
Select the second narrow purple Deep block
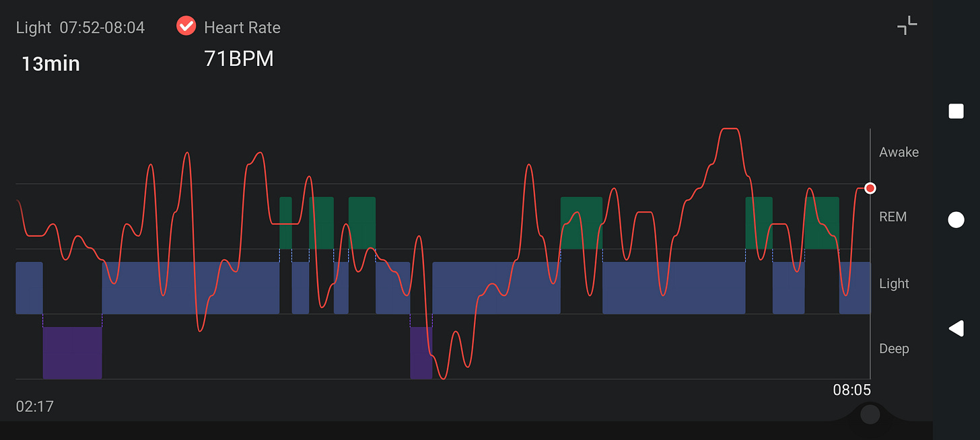[421, 353]
